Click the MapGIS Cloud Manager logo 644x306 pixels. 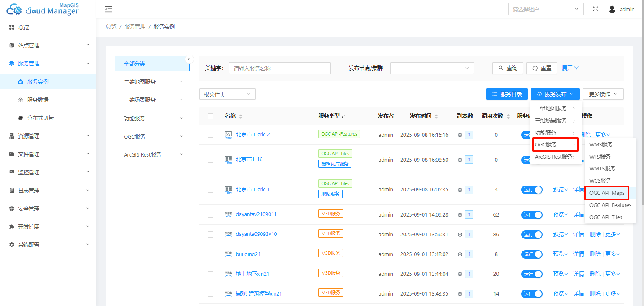tap(43, 9)
